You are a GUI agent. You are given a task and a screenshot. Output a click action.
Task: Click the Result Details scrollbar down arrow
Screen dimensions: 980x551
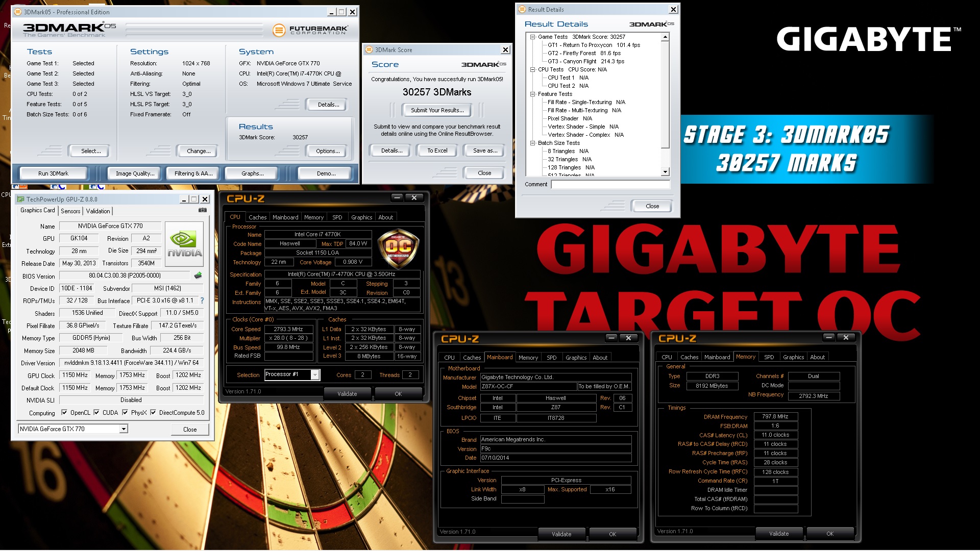pos(665,172)
